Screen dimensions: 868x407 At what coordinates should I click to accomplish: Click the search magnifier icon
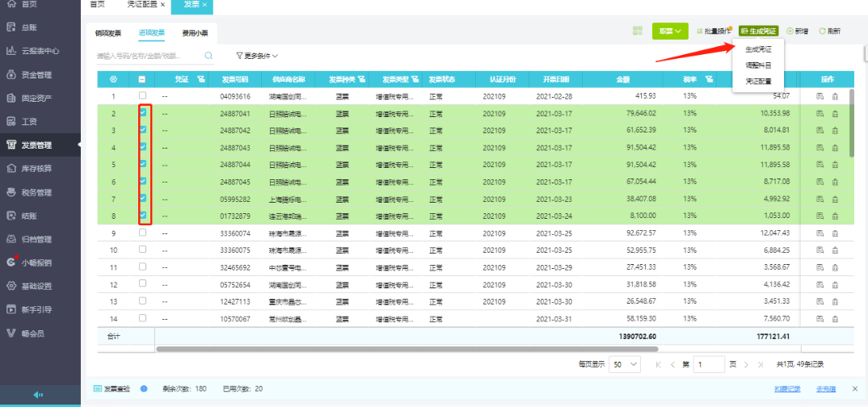coord(209,55)
